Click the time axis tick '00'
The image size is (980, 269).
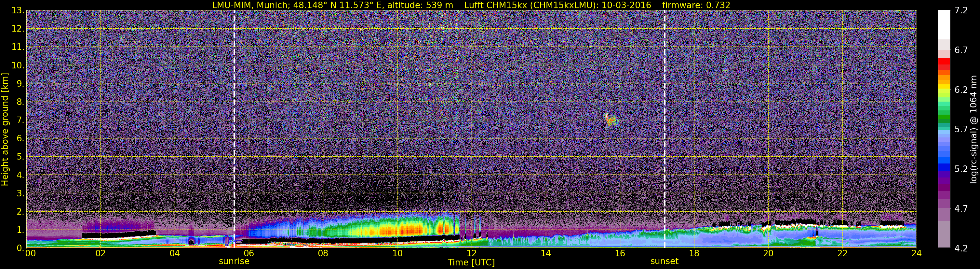(x=31, y=253)
